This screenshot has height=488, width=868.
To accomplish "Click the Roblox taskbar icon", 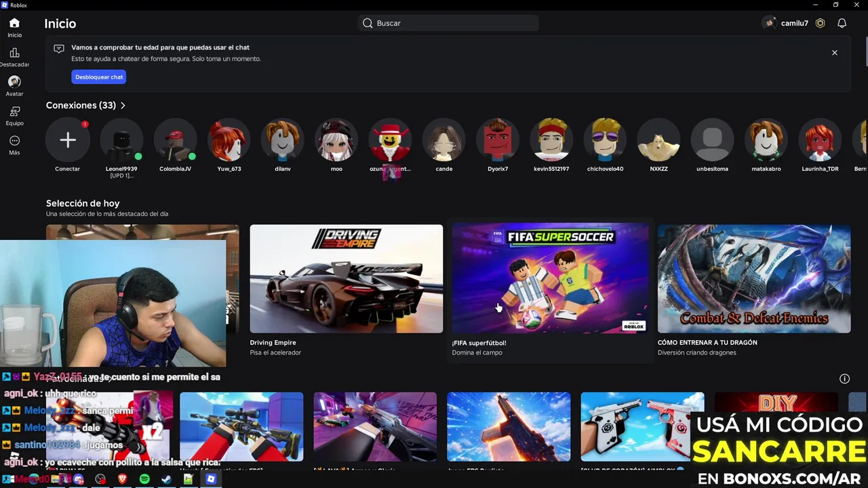I will [211, 479].
